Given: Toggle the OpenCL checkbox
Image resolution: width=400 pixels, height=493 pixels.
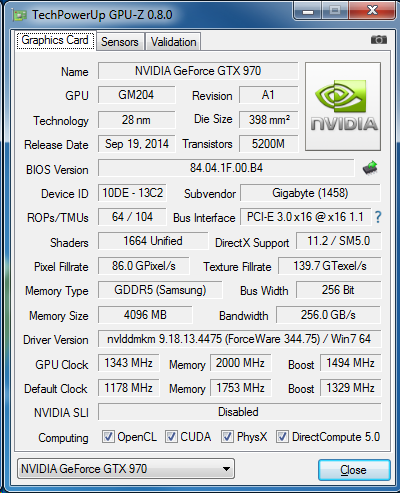Looking at the screenshot, I should (108, 436).
